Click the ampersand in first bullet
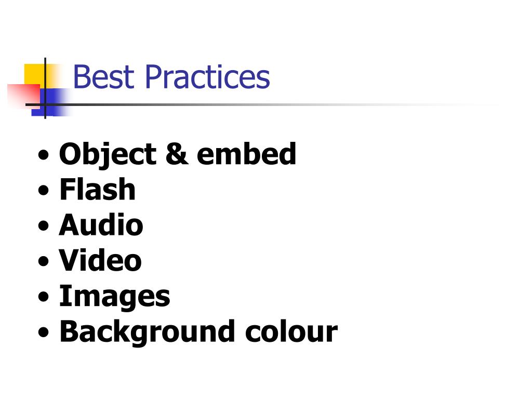 point(177,154)
